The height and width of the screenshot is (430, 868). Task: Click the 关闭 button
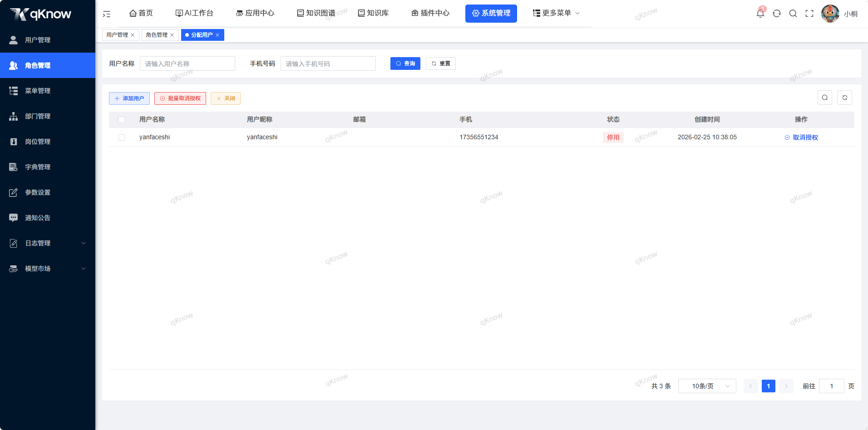pos(226,98)
